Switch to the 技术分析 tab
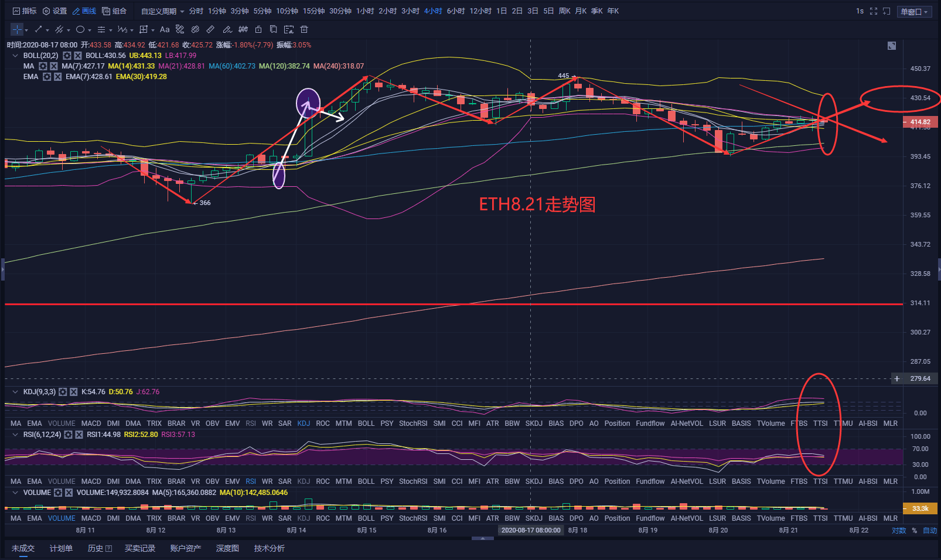 pos(269,548)
